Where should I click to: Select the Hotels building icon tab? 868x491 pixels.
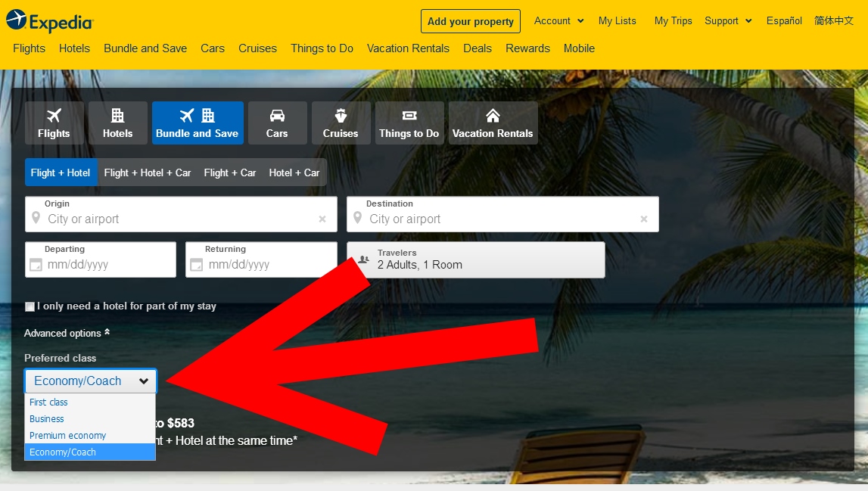[117, 123]
